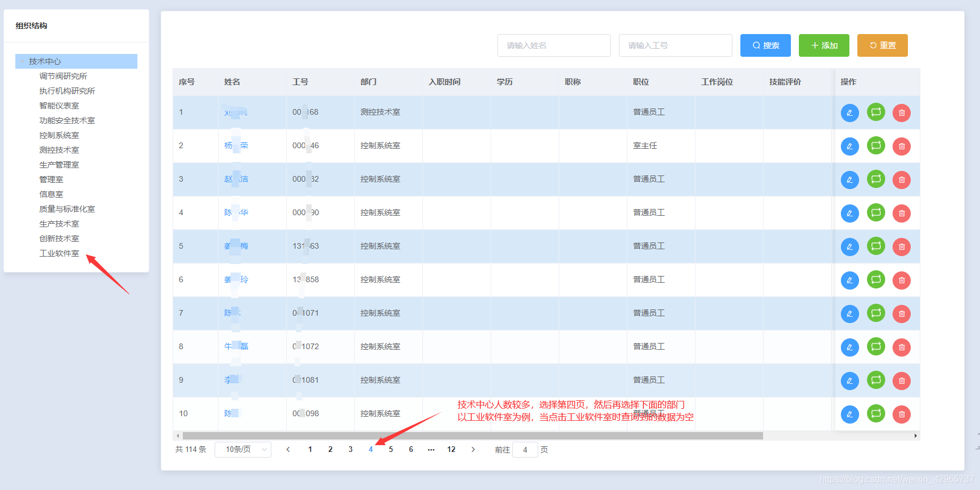Select 智能仪表室 department
Image resolution: width=980 pixels, height=490 pixels.
coord(59,106)
